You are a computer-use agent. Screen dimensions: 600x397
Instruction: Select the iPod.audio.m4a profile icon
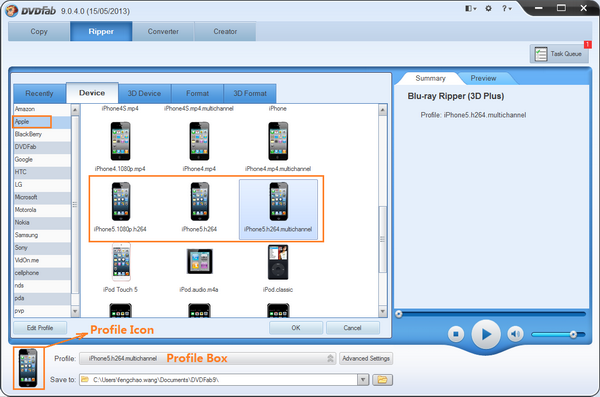[x=199, y=261]
